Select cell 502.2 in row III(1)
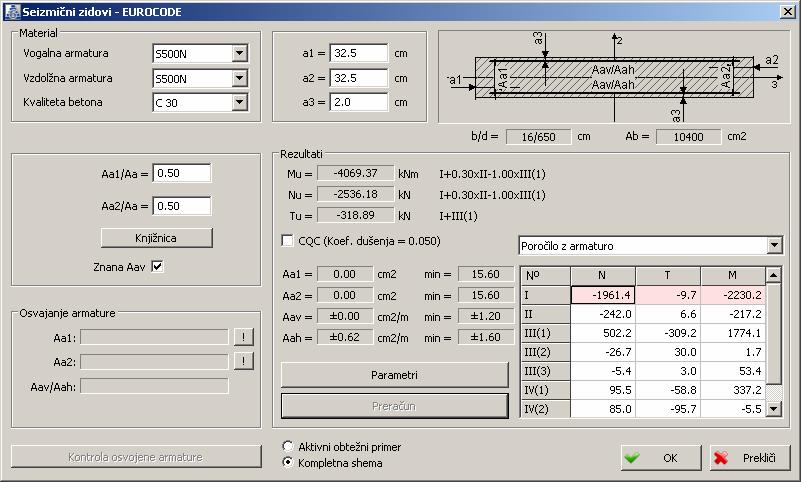 [603, 333]
